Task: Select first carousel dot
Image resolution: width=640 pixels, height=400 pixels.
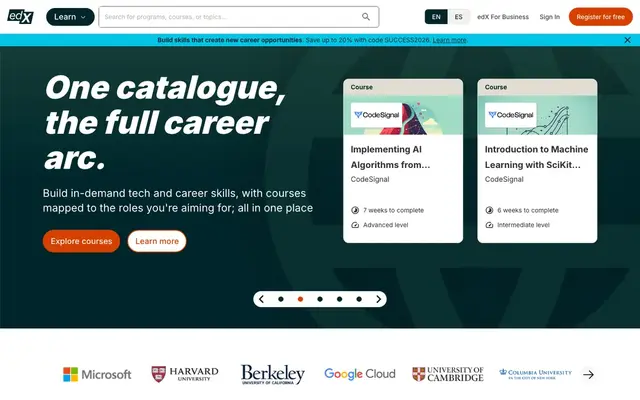Action: pyautogui.click(x=281, y=299)
